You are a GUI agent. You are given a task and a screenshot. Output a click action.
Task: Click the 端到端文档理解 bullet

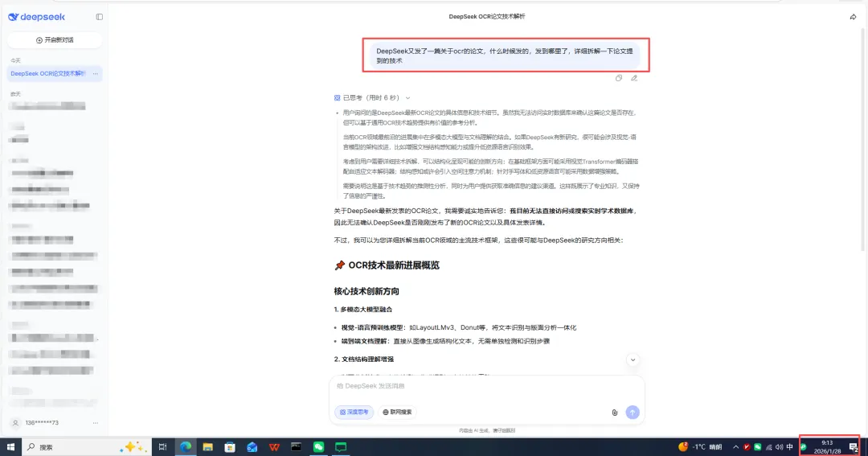click(x=445, y=341)
